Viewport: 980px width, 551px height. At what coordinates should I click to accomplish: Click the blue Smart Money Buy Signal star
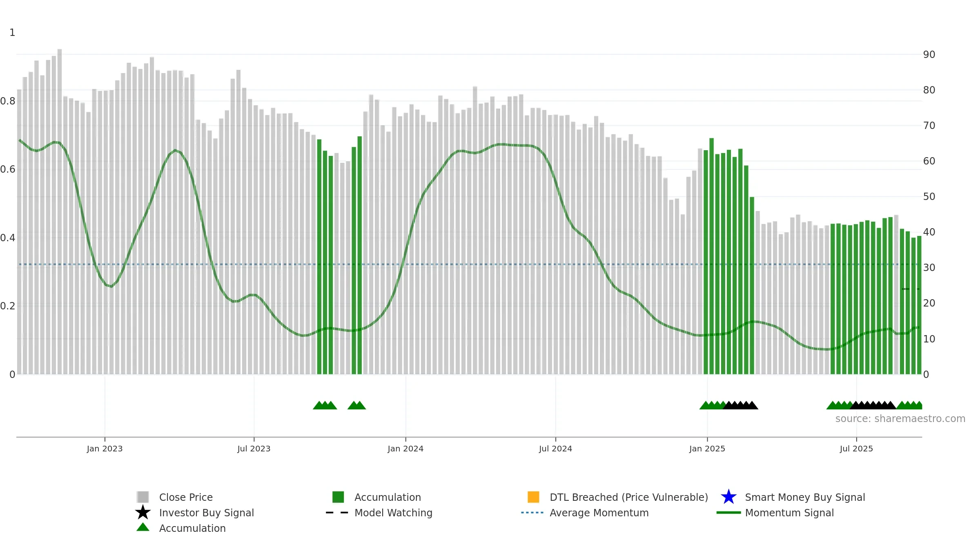tap(729, 497)
